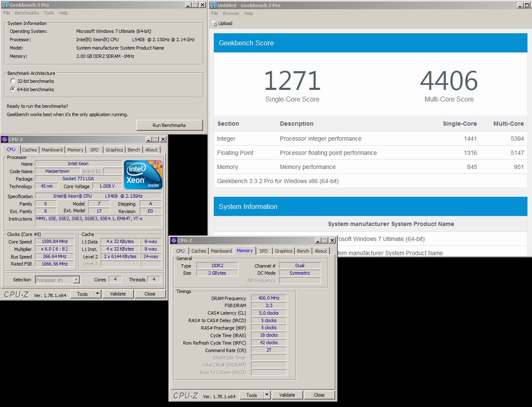Screen dimensions: 532x407
Task: Switch to About tab in CPU-Z CPU window
Action: [151, 150]
